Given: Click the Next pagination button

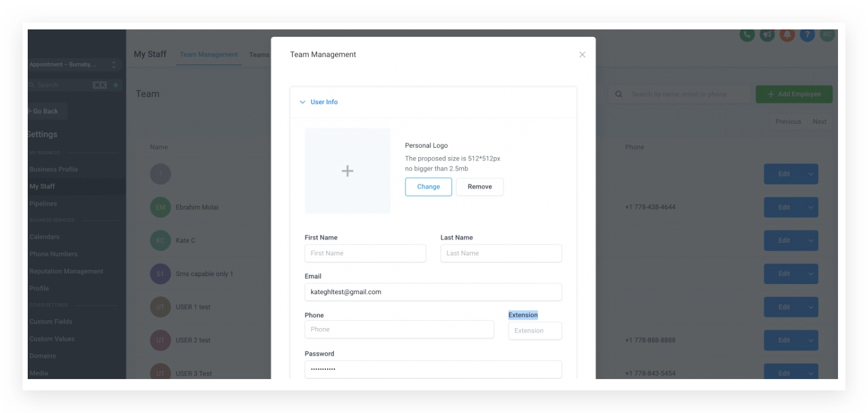Looking at the screenshot, I should pos(819,122).
